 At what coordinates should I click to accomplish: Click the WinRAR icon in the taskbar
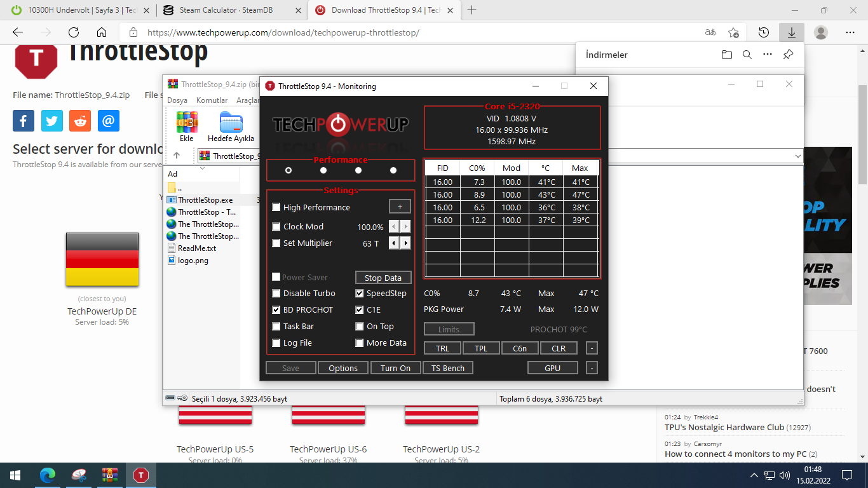coord(110,475)
